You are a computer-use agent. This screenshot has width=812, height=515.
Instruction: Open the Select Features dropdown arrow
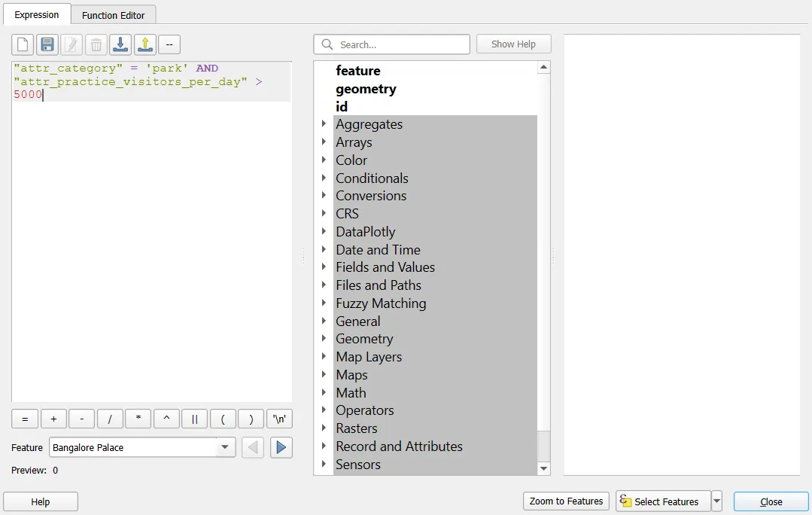click(x=716, y=501)
